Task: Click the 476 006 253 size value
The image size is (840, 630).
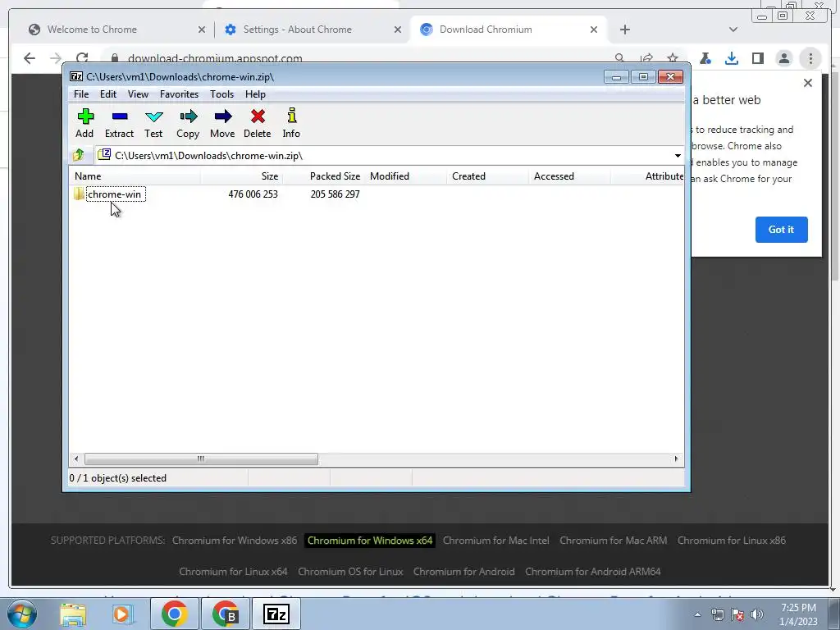Action: point(253,194)
